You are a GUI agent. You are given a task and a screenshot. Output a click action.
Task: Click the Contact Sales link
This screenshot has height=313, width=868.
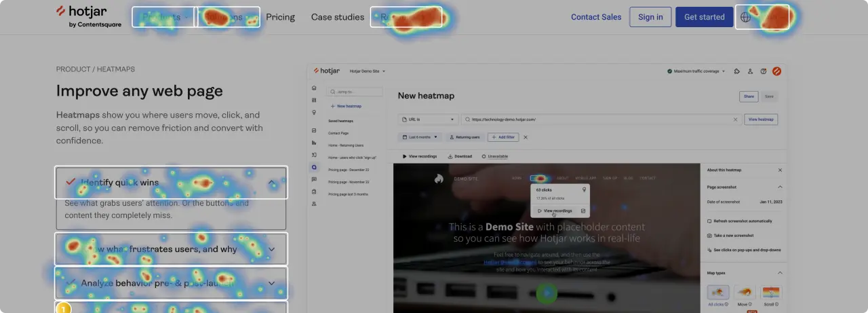(596, 17)
